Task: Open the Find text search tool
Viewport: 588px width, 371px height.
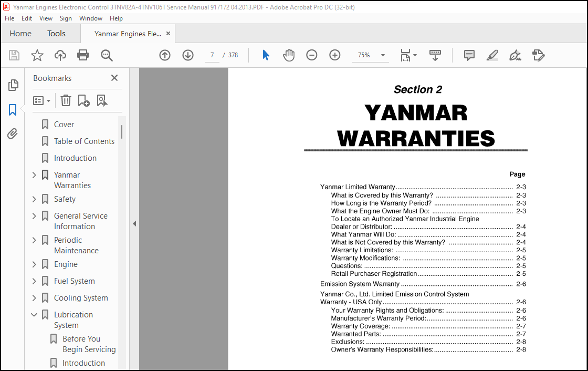Action: coord(107,55)
